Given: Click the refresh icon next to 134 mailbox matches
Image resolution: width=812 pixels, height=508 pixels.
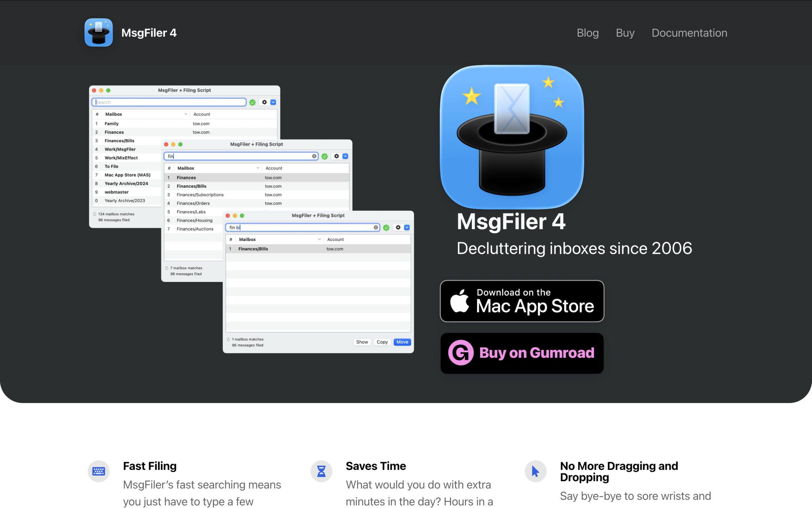Looking at the screenshot, I should 95,214.
